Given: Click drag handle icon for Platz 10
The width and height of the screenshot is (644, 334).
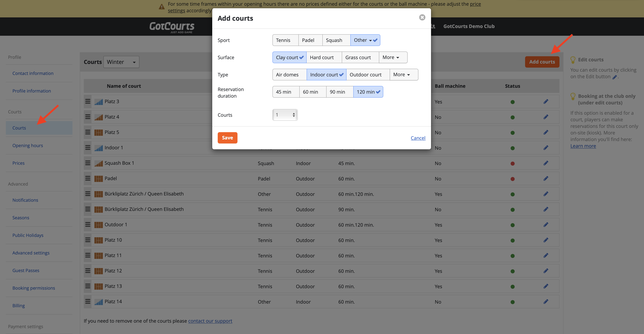Looking at the screenshot, I should point(88,240).
